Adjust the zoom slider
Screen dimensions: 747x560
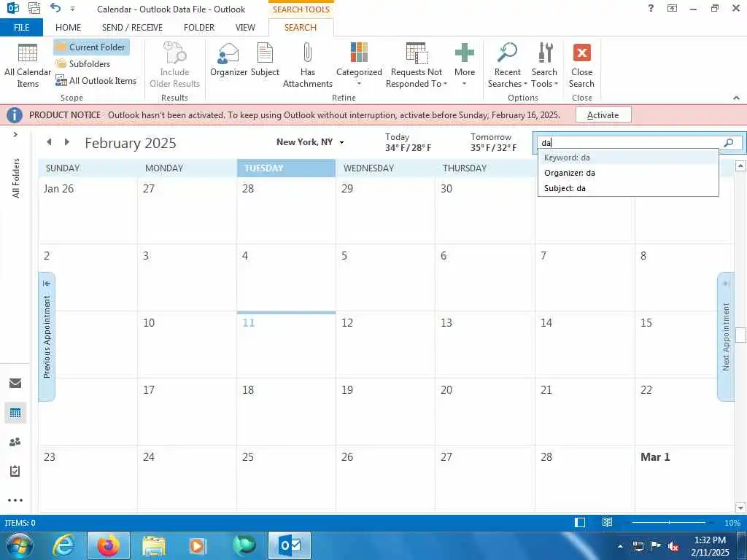pyautogui.click(x=669, y=523)
